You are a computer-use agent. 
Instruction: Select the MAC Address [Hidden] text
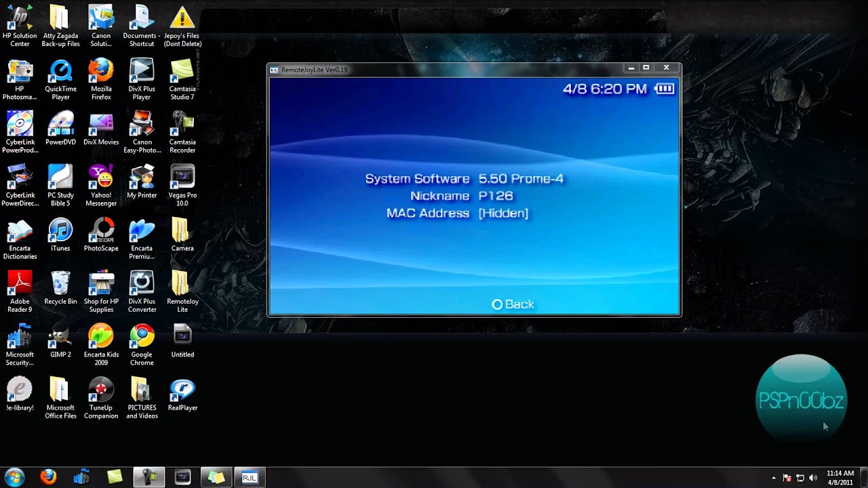coord(457,213)
